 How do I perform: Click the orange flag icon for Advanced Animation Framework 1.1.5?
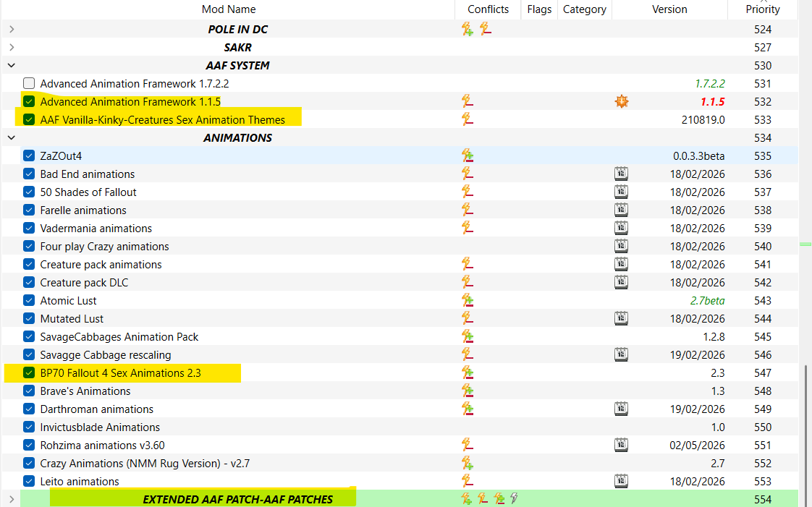[x=622, y=101]
